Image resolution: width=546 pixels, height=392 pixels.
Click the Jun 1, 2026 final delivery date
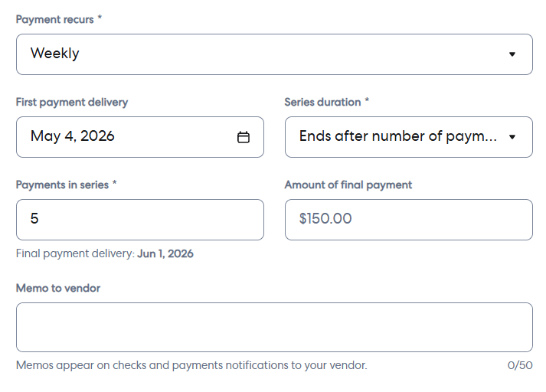coord(165,253)
